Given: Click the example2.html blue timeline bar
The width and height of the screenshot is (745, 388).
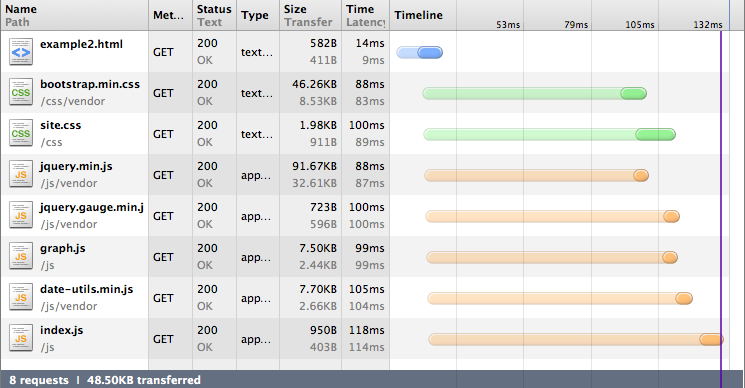Looking at the screenshot, I should pyautogui.click(x=420, y=52).
